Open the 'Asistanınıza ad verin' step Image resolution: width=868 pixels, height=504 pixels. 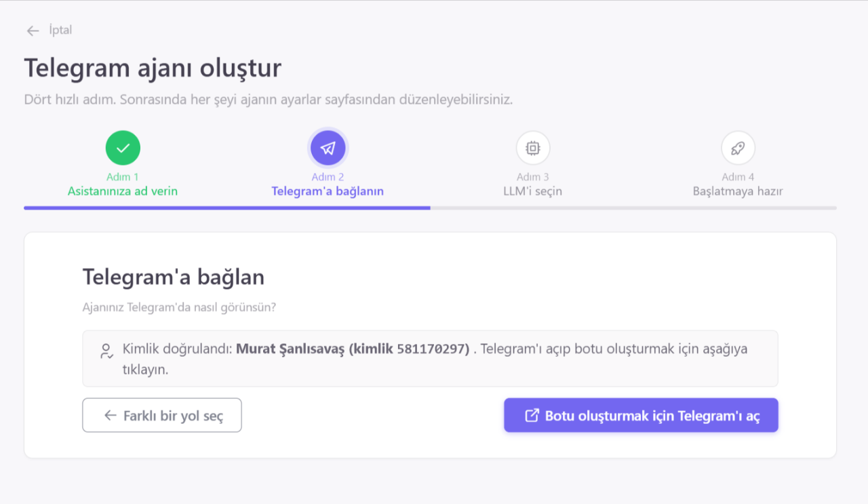(123, 191)
